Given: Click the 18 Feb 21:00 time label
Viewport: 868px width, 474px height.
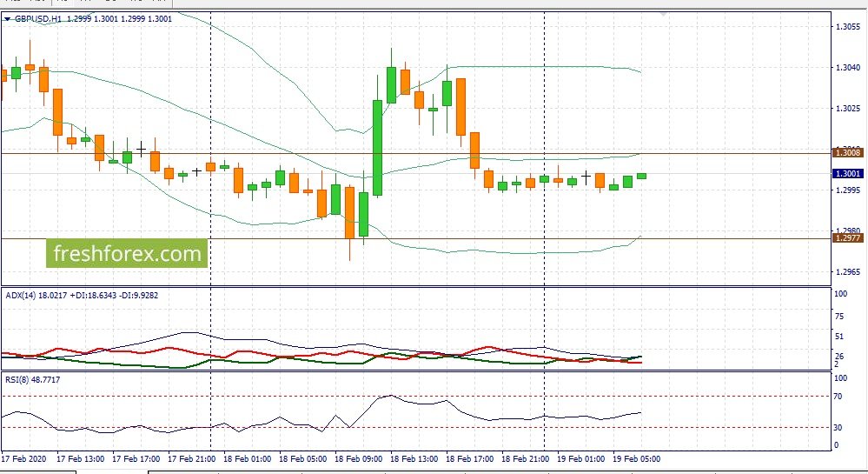Looking at the screenshot, I should click(526, 459).
